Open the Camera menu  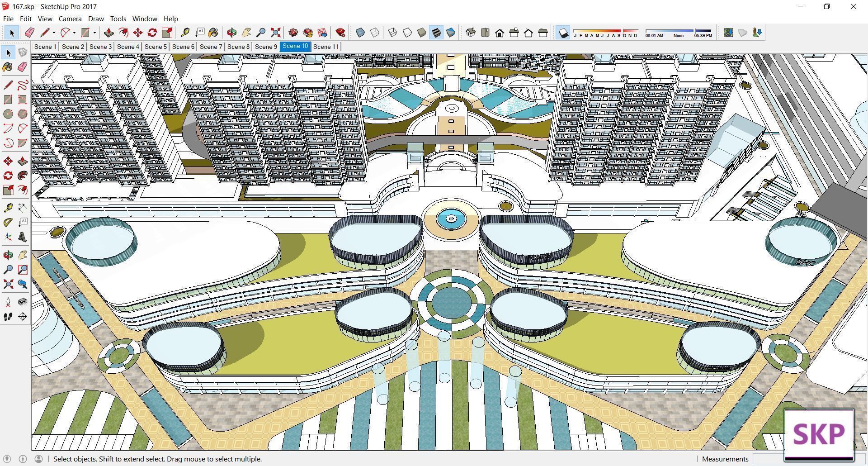pyautogui.click(x=70, y=19)
